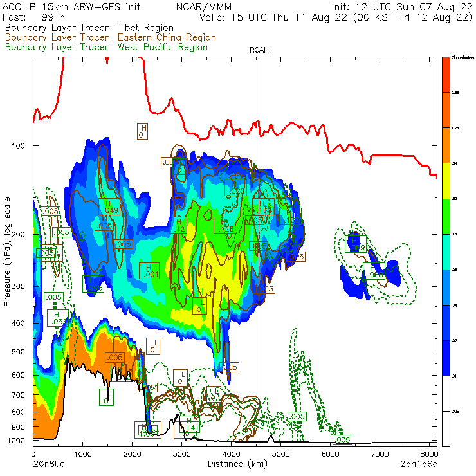Click the 100 hPa pressure tick label
The width and height of the screenshot is (476, 476).
tap(18, 146)
